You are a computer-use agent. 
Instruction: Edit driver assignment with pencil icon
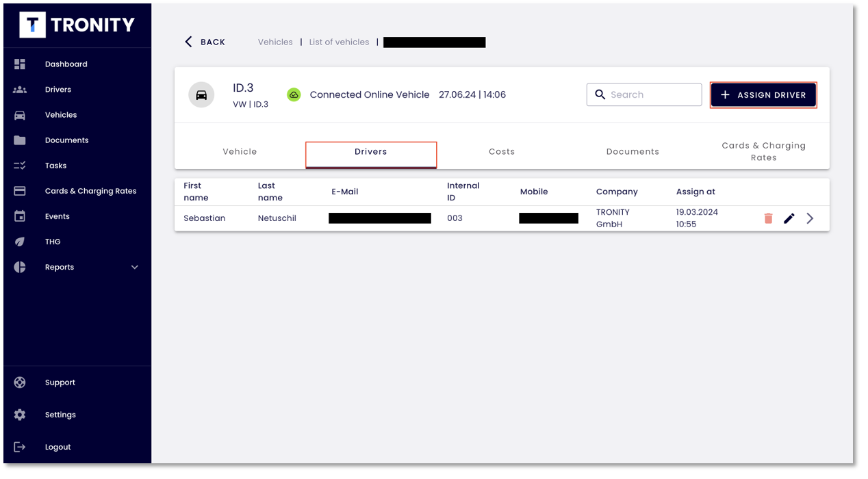coord(789,218)
